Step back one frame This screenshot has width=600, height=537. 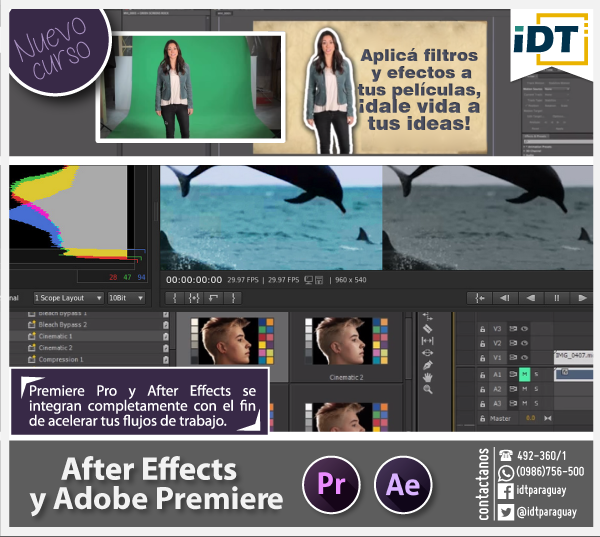click(505, 298)
